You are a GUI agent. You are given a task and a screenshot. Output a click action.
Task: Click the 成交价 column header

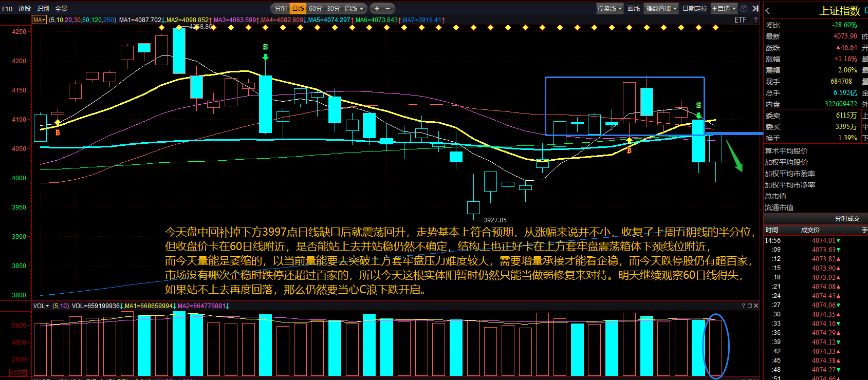[810, 230]
